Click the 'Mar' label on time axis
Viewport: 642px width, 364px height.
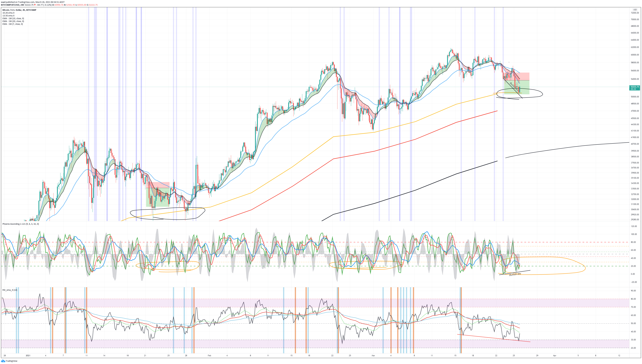373,356
